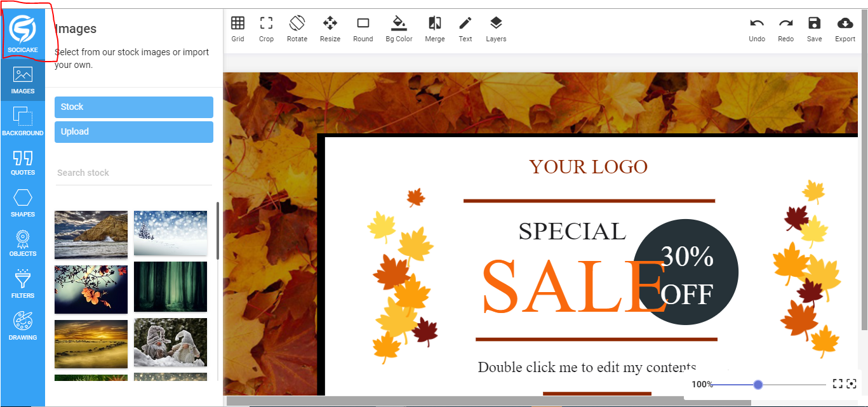The image size is (868, 407).
Task: Open the Resize tool
Action: (x=330, y=29)
